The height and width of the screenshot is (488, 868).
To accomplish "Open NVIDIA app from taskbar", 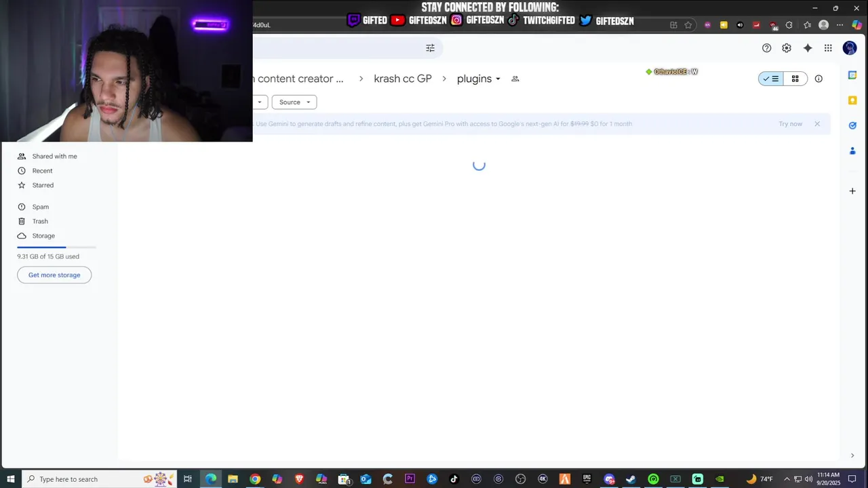I will [719, 479].
